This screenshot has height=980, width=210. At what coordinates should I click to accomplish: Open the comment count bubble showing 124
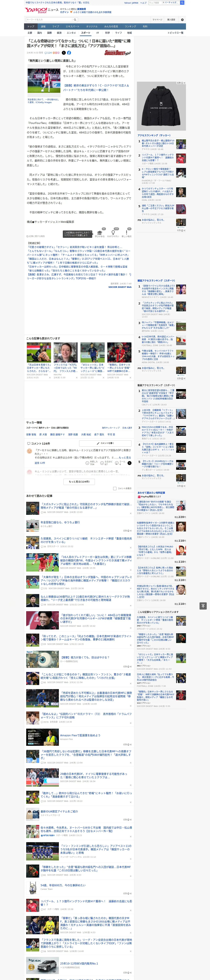[48, 53]
